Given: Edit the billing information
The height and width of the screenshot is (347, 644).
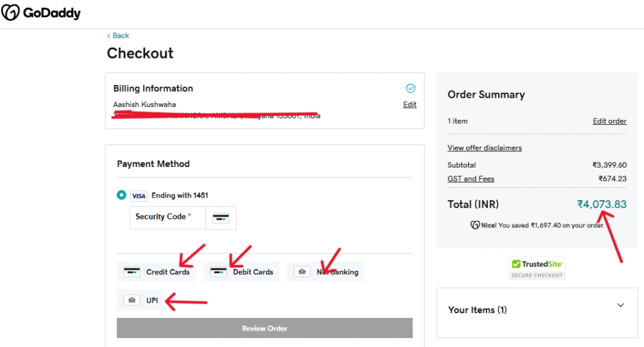Looking at the screenshot, I should click(x=409, y=105).
